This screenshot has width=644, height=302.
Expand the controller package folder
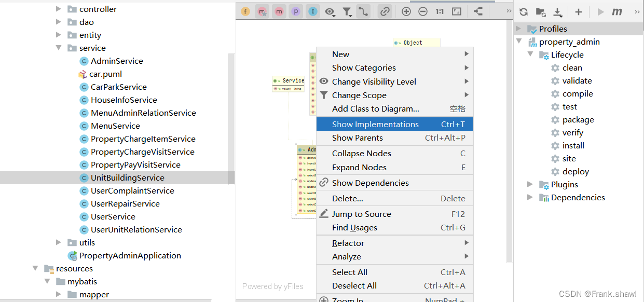tap(59, 9)
